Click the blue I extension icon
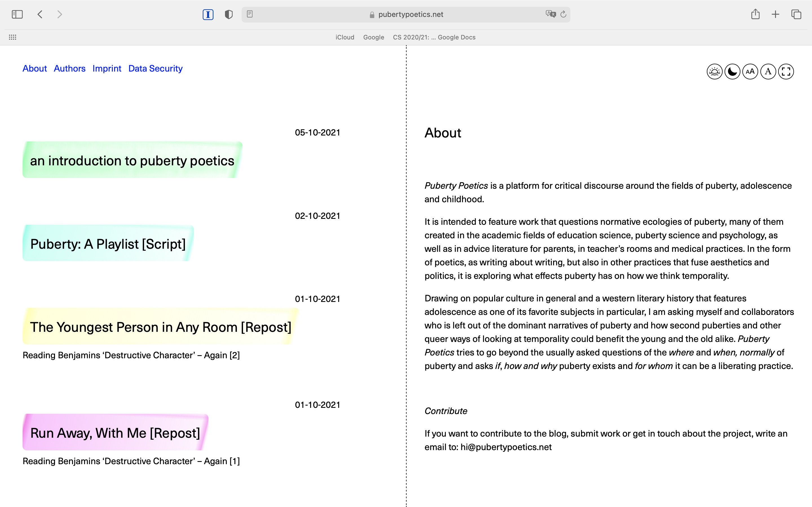The image size is (812, 507). 208,14
